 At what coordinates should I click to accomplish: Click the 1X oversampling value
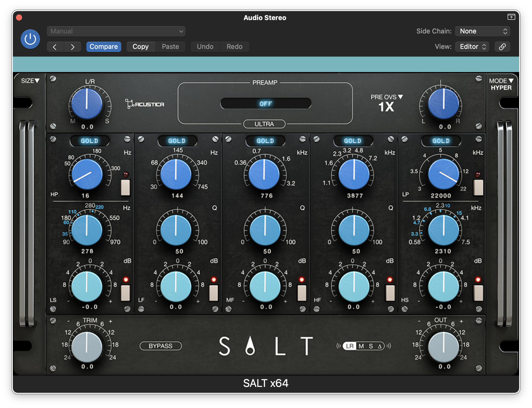[x=386, y=107]
